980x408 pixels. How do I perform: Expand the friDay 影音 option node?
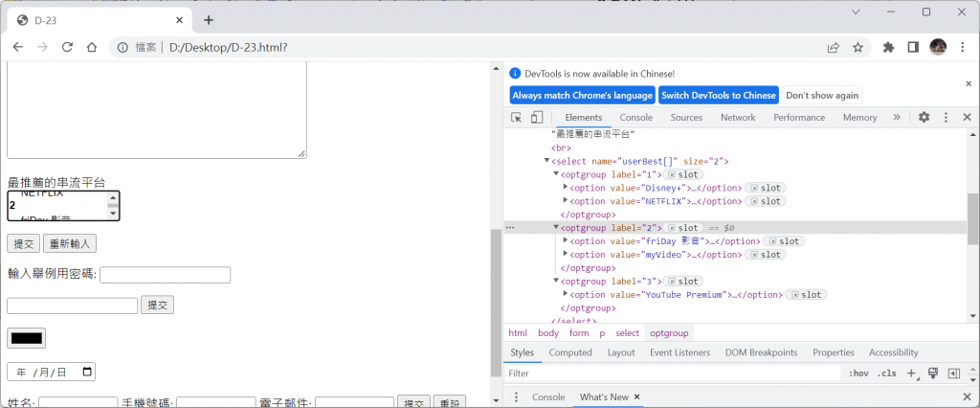pyautogui.click(x=566, y=240)
